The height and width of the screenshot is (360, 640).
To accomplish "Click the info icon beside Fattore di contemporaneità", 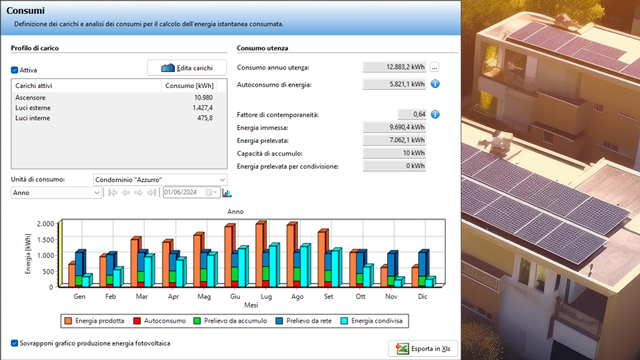I will point(435,114).
